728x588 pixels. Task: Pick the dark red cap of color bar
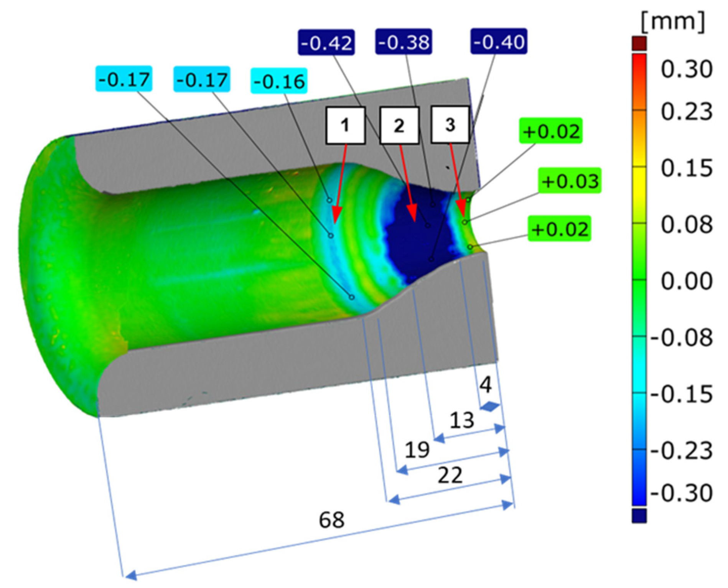(x=639, y=44)
